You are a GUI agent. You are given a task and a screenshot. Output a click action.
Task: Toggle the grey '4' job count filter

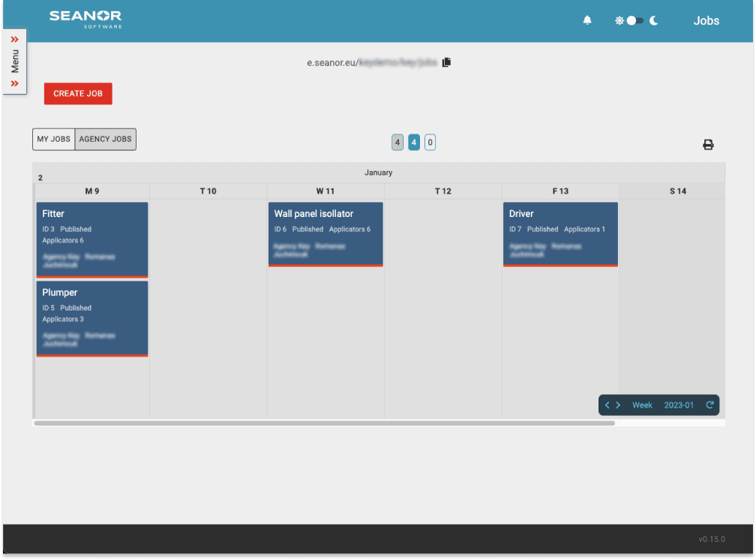point(397,142)
